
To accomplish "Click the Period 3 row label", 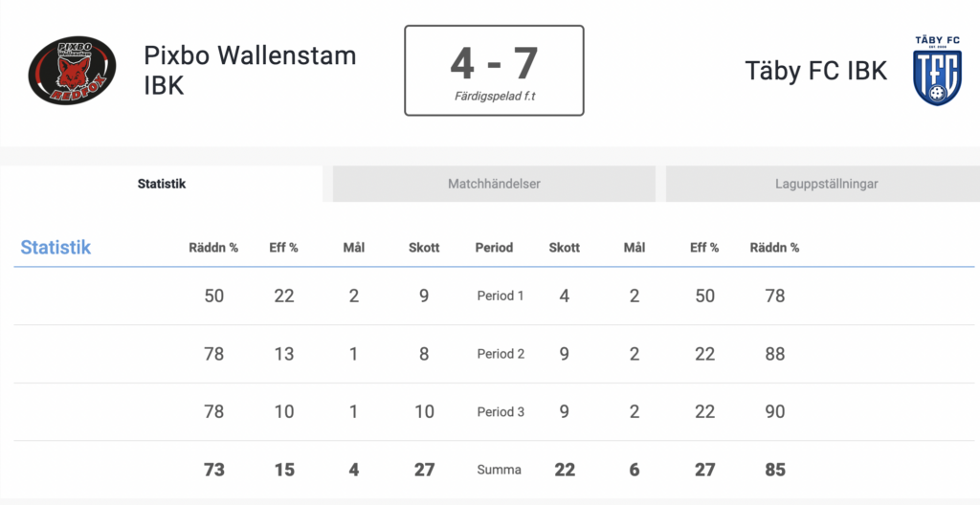I will (501, 412).
